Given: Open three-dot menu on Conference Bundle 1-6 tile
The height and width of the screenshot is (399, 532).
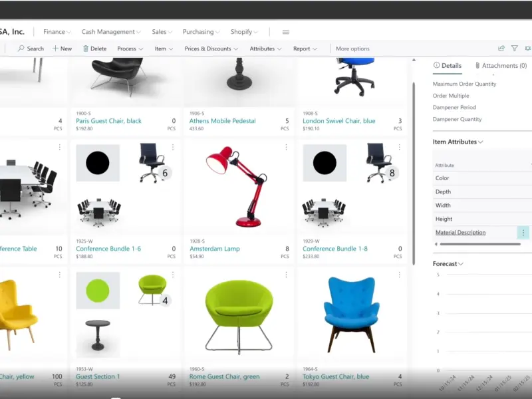Looking at the screenshot, I should tap(173, 147).
